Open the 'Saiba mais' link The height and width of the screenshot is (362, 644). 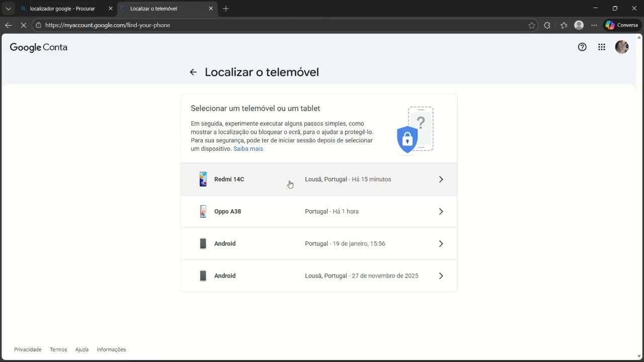pos(248,149)
